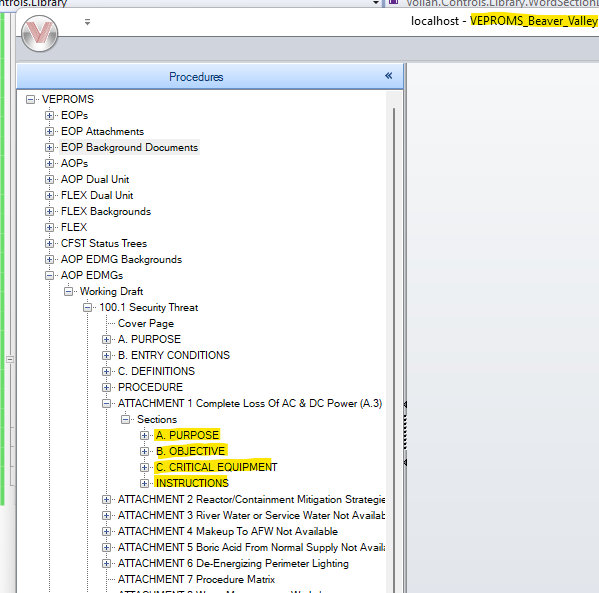The image size is (599, 593).
Task: Collapse the AOP EDMGs node
Action: [x=49, y=275]
